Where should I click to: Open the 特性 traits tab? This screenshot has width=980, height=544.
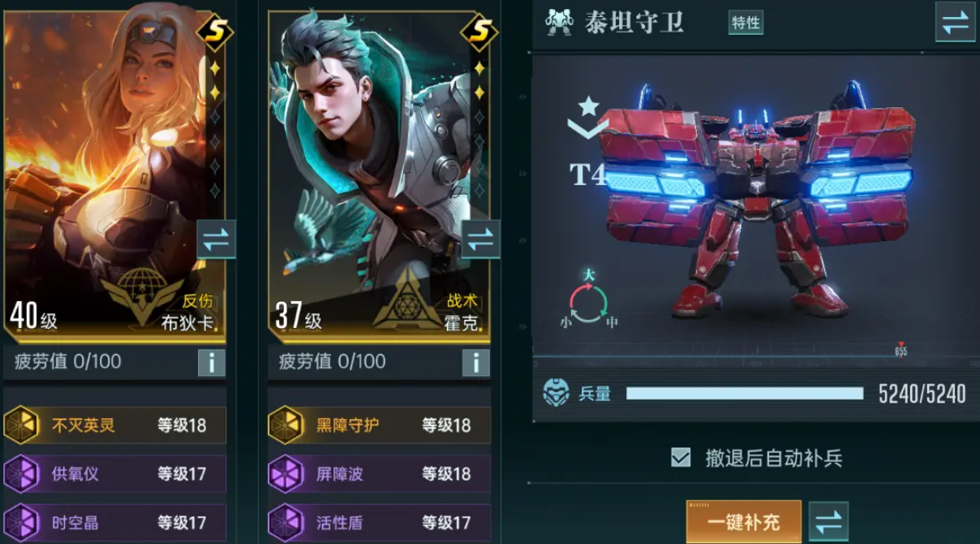coord(746,23)
